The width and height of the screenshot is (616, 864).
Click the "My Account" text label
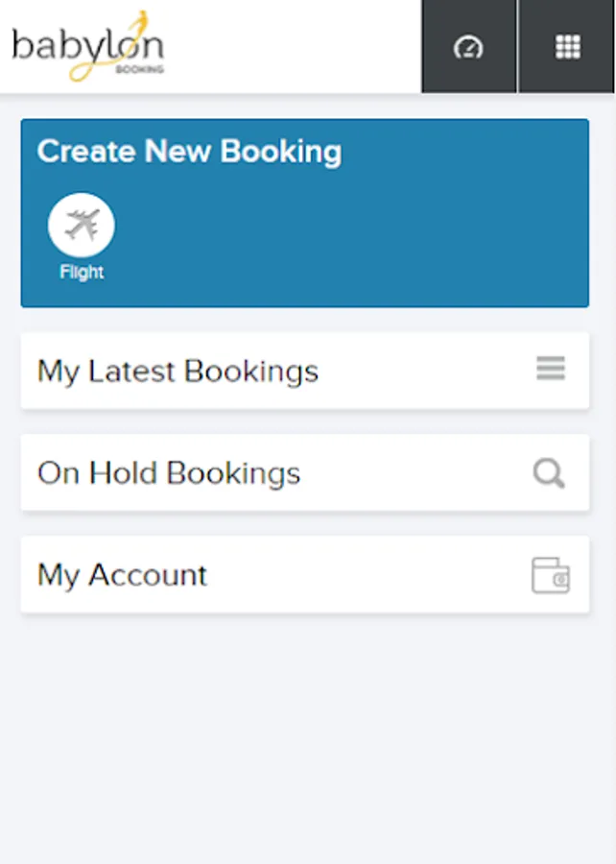(122, 575)
